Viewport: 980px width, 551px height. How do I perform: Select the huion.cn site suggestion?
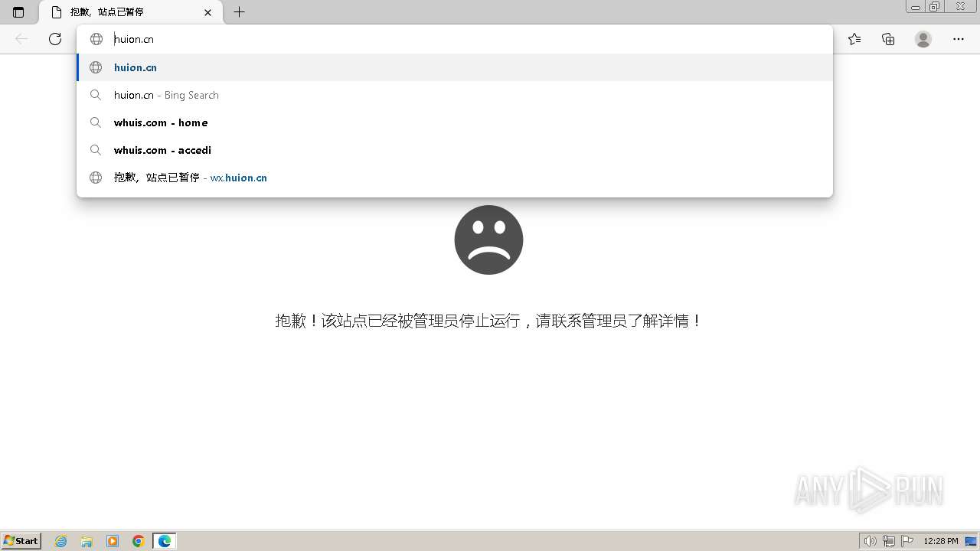tap(455, 67)
